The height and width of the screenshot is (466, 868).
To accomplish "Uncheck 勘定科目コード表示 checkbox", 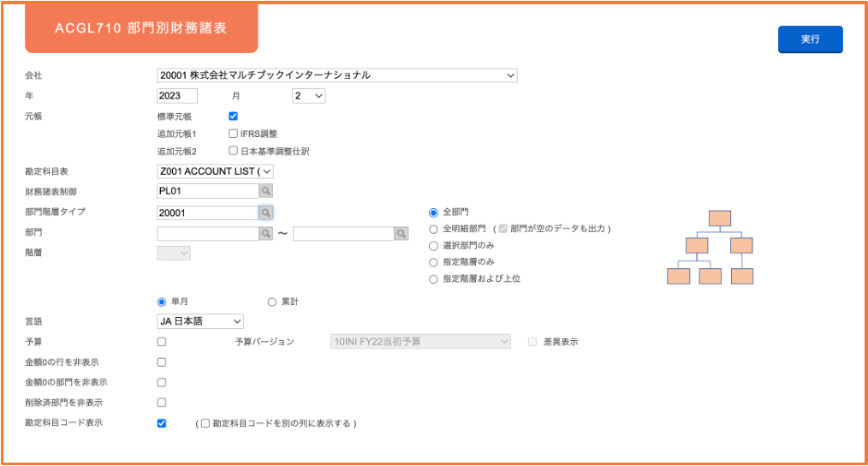I will (x=162, y=423).
